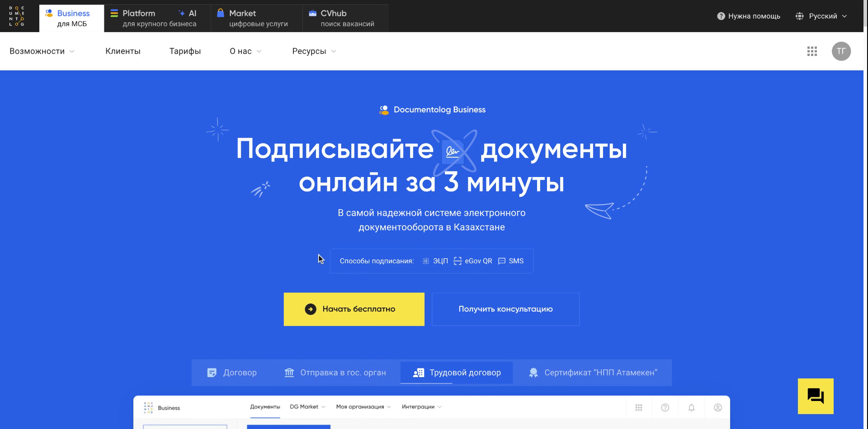Open the Русский language dropdown
The width and height of the screenshot is (868, 429).
(x=822, y=15)
